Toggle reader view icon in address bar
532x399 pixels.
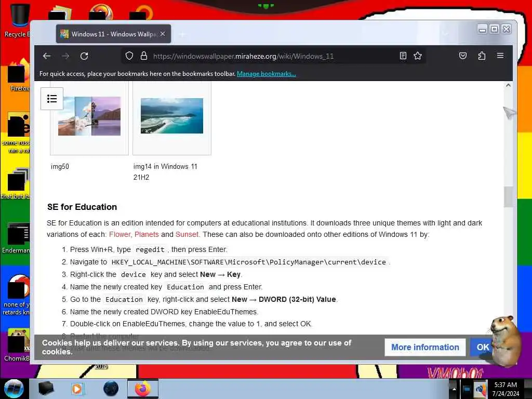coord(403,56)
